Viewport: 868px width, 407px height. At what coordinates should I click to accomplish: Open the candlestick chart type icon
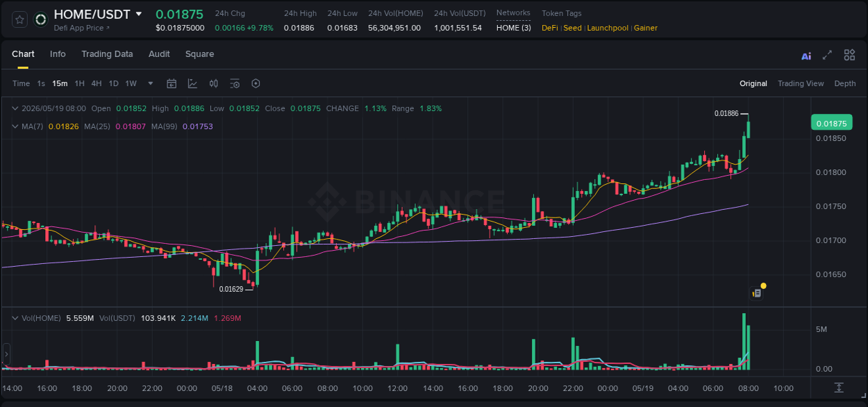[214, 83]
